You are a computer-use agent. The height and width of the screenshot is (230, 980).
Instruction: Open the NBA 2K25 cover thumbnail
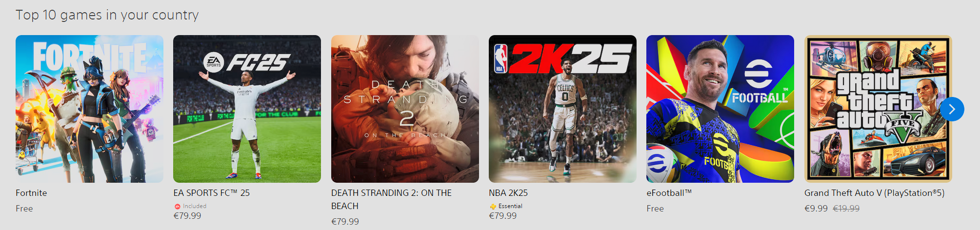(562, 109)
